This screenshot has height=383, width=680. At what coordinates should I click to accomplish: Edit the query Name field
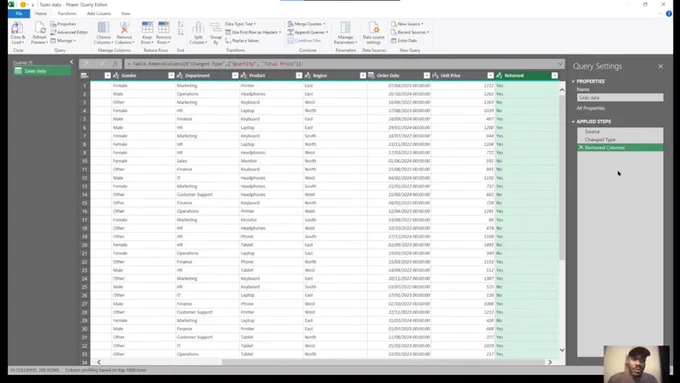click(x=620, y=98)
